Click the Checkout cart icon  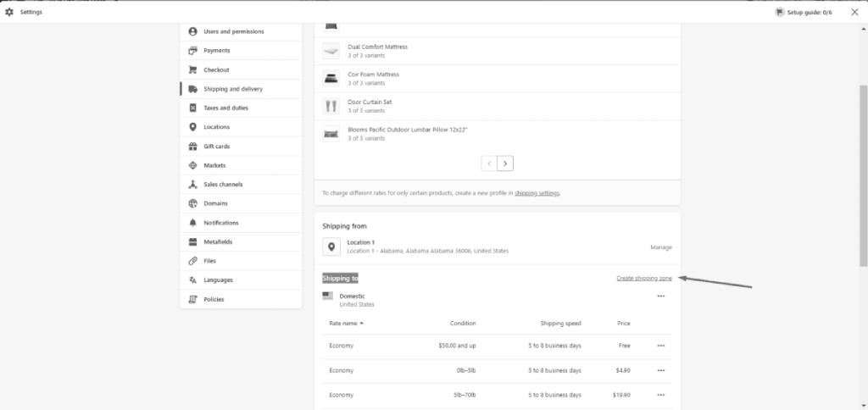(x=193, y=70)
